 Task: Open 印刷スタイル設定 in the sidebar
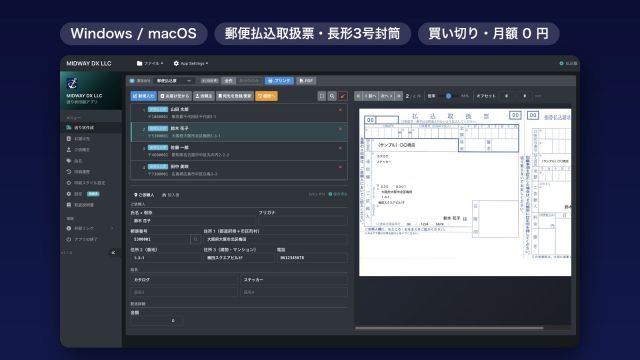coord(91,183)
